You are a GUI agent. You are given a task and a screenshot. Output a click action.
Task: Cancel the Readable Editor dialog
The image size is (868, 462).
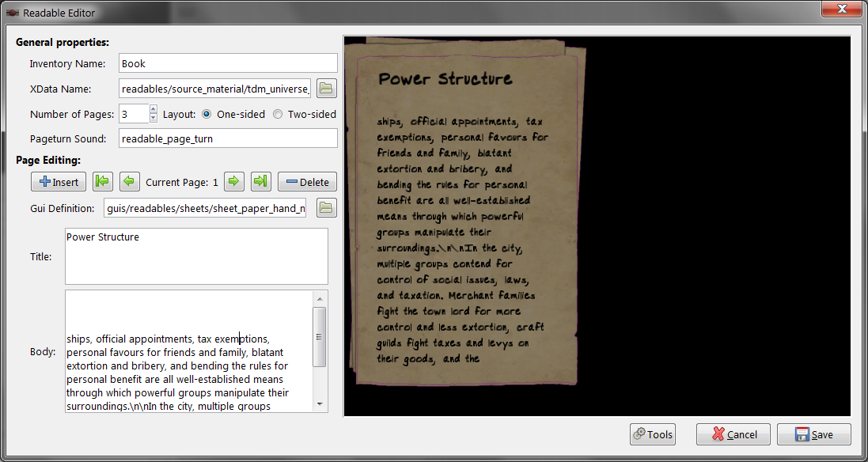click(733, 434)
